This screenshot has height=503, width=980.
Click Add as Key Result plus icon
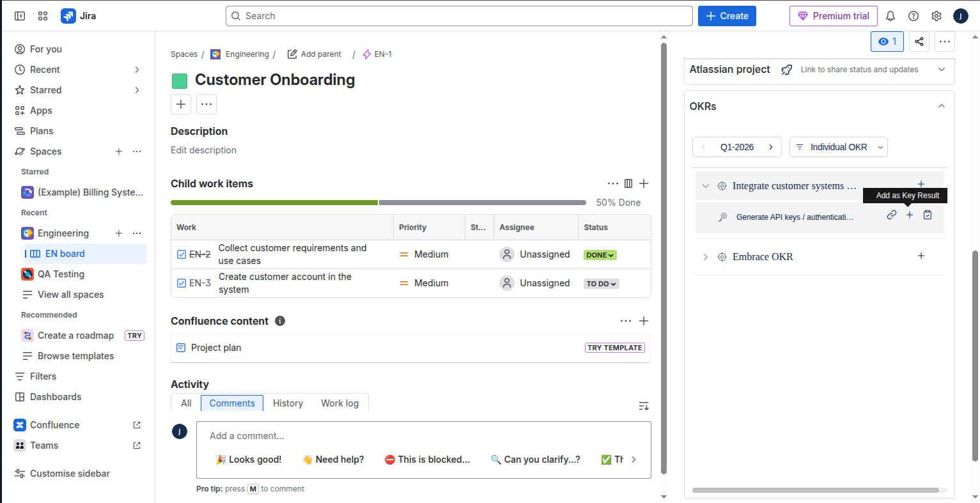point(910,215)
